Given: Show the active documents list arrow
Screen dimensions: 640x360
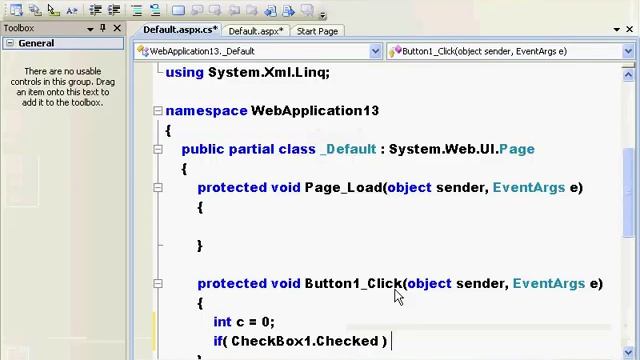Looking at the screenshot, I should click(617, 29).
